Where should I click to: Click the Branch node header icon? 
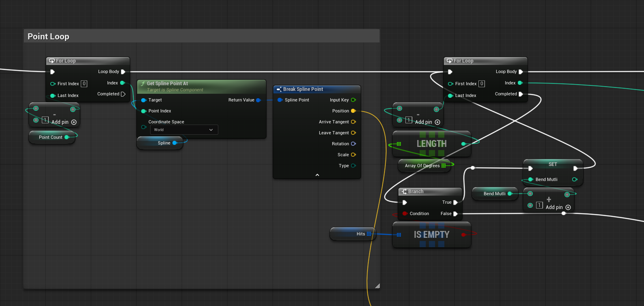coord(404,192)
